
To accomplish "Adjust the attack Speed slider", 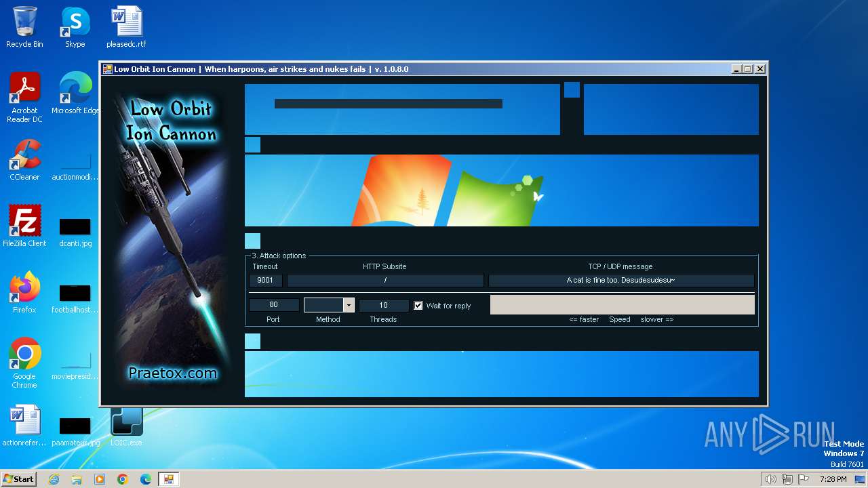I will (x=622, y=304).
